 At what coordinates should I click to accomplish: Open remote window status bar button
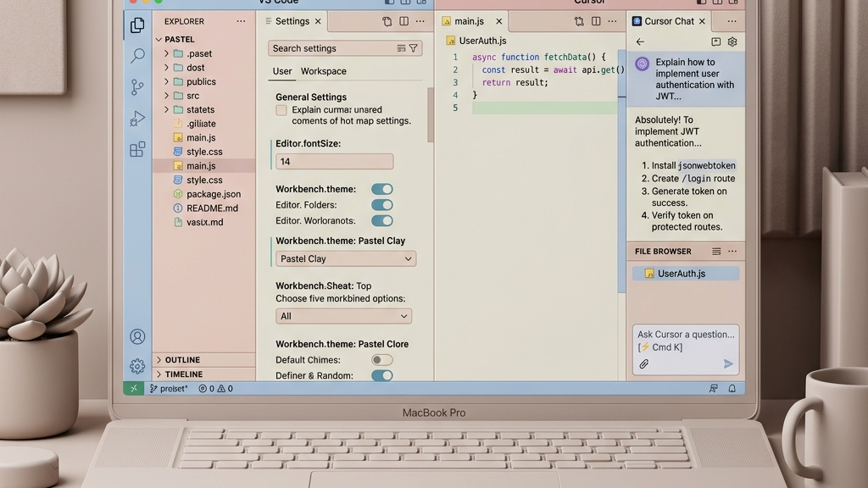click(133, 388)
